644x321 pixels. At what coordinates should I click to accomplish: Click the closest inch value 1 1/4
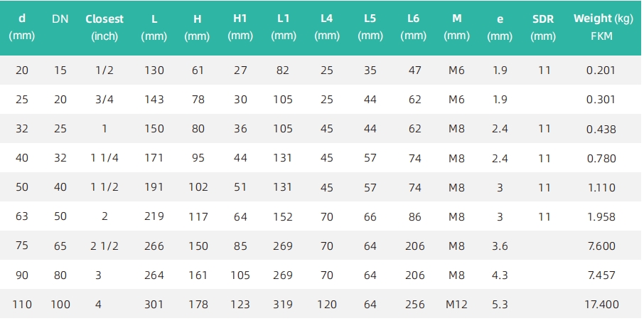(104, 158)
